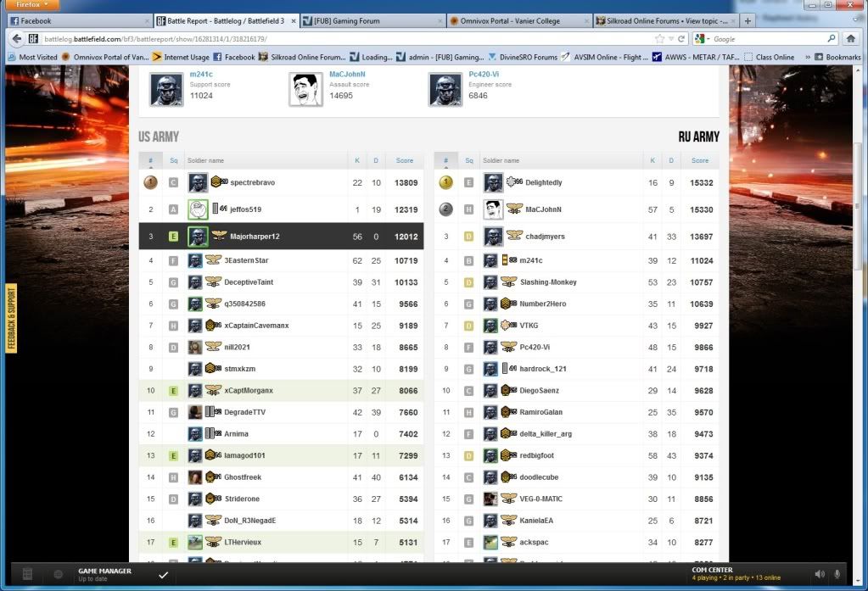Sort US Army table by K column
The width and height of the screenshot is (868, 591).
pyautogui.click(x=357, y=160)
